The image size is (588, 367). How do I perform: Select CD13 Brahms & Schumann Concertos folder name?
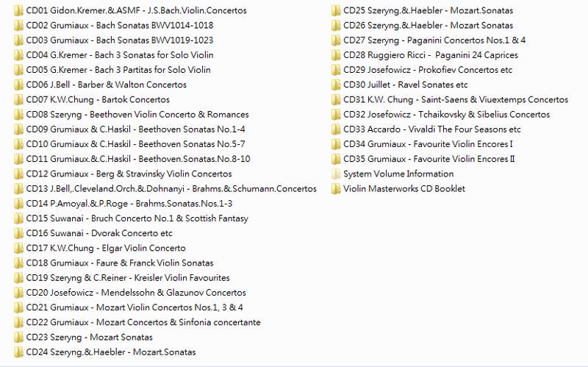pos(171,189)
